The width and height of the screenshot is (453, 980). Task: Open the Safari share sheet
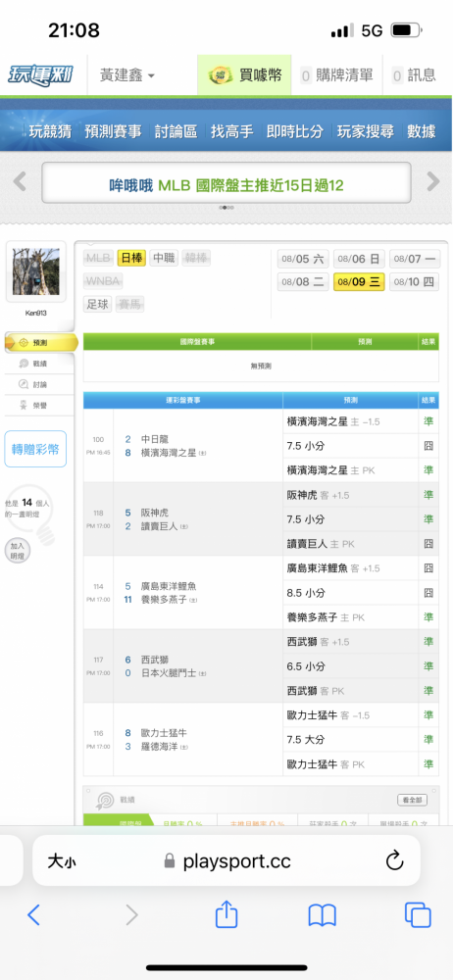[x=226, y=914]
